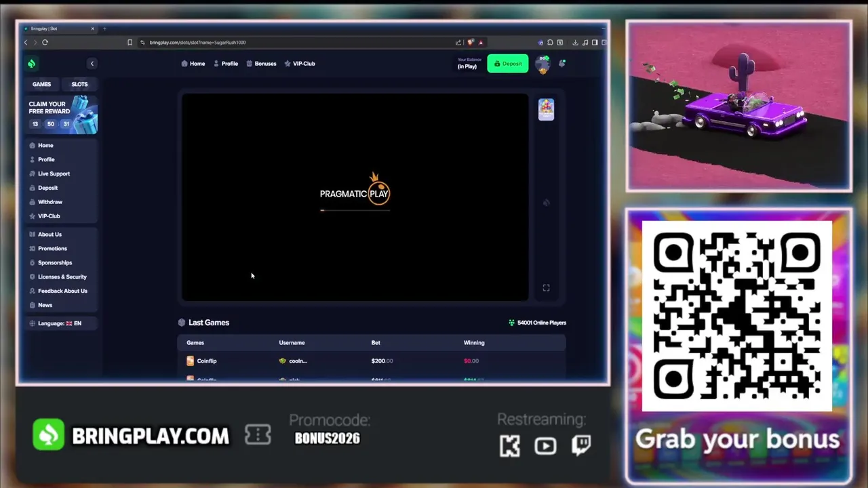Open VIP-Club in the top navigation bar

click(x=300, y=64)
